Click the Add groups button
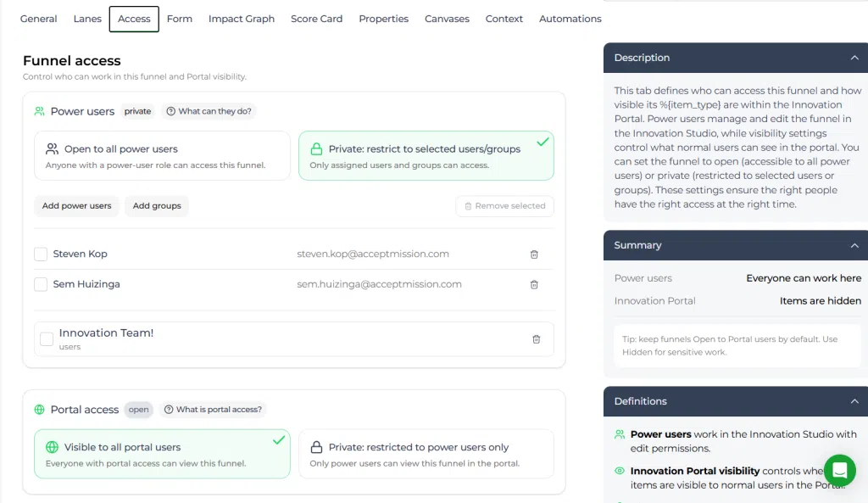868x503 pixels. click(x=157, y=205)
